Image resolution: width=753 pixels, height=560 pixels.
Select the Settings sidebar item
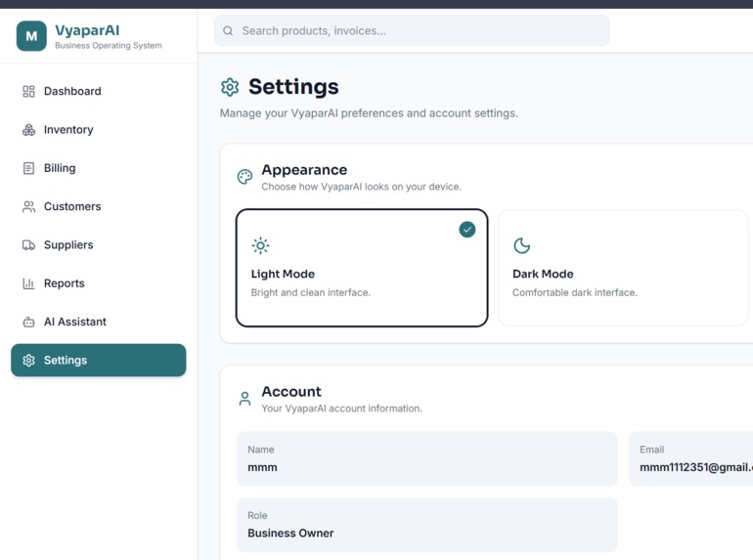pos(99,360)
